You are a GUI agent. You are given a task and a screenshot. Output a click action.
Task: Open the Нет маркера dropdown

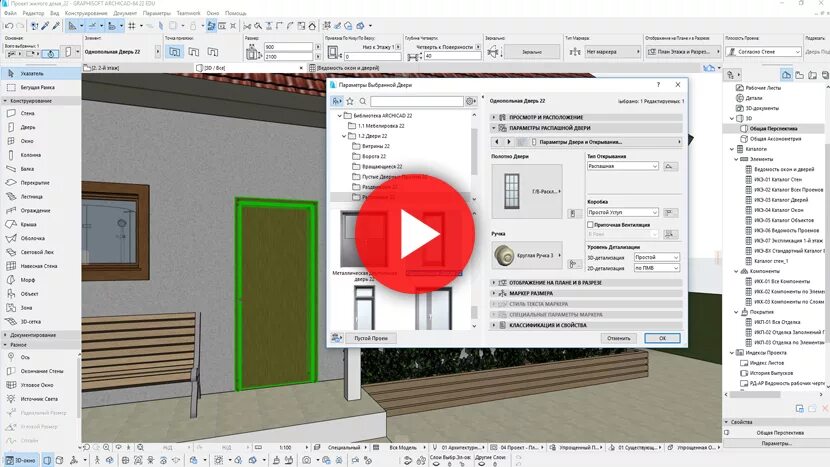[612, 52]
